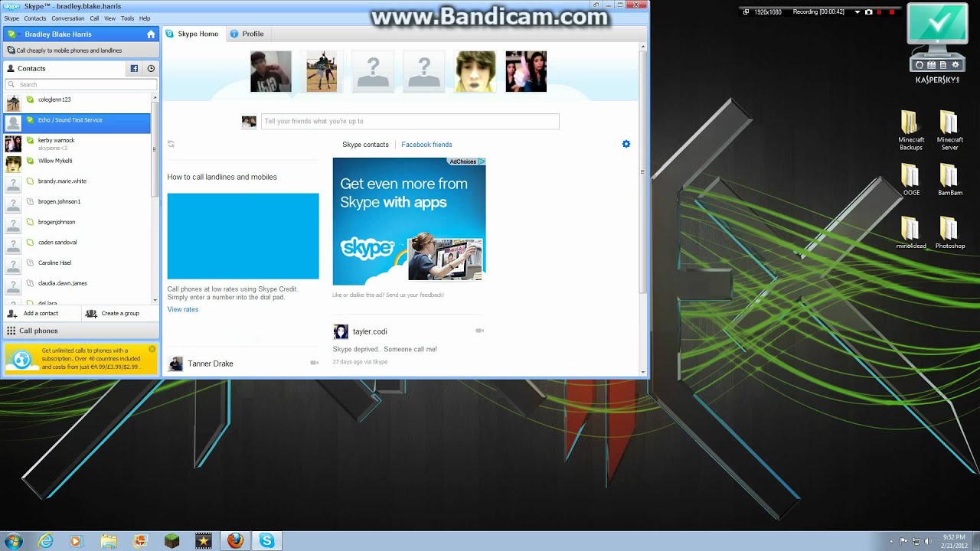This screenshot has height=551, width=980.
Task: Open mine4dead desktop folder
Action: pos(911,233)
